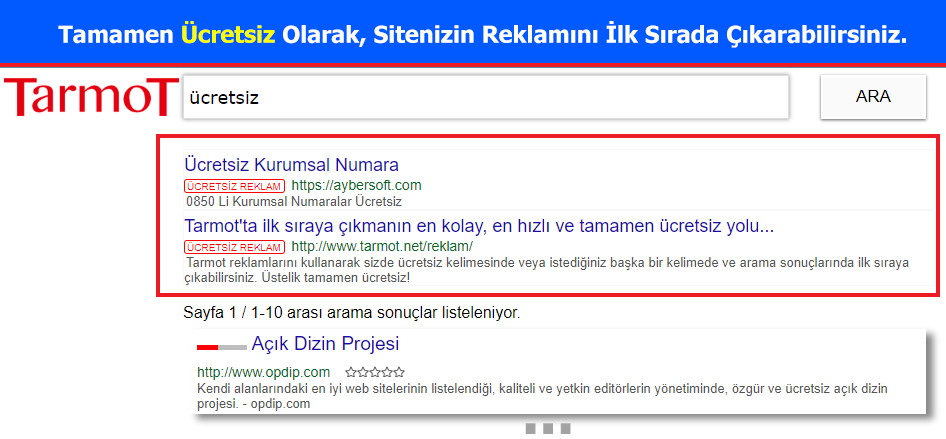Click the text "Sayfa 1 / 1-10 arası arama sonuçlar listeleniyor."

coord(352,313)
